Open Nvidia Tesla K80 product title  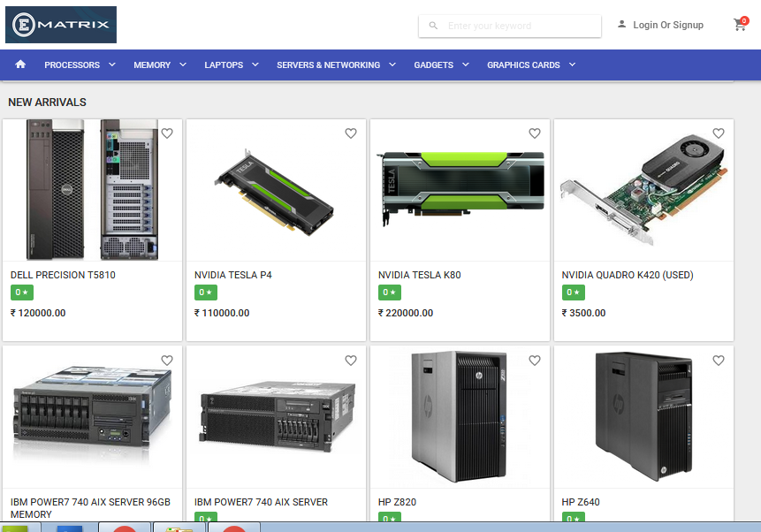(419, 275)
